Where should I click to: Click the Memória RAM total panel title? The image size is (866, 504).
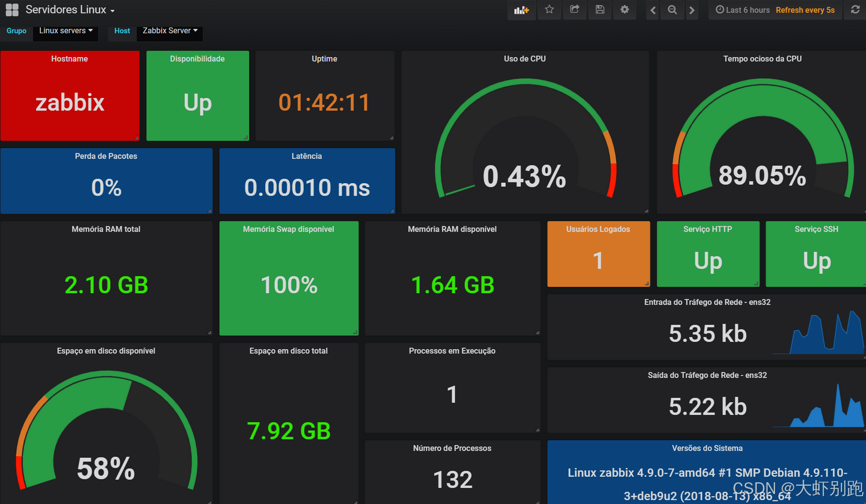pyautogui.click(x=106, y=229)
